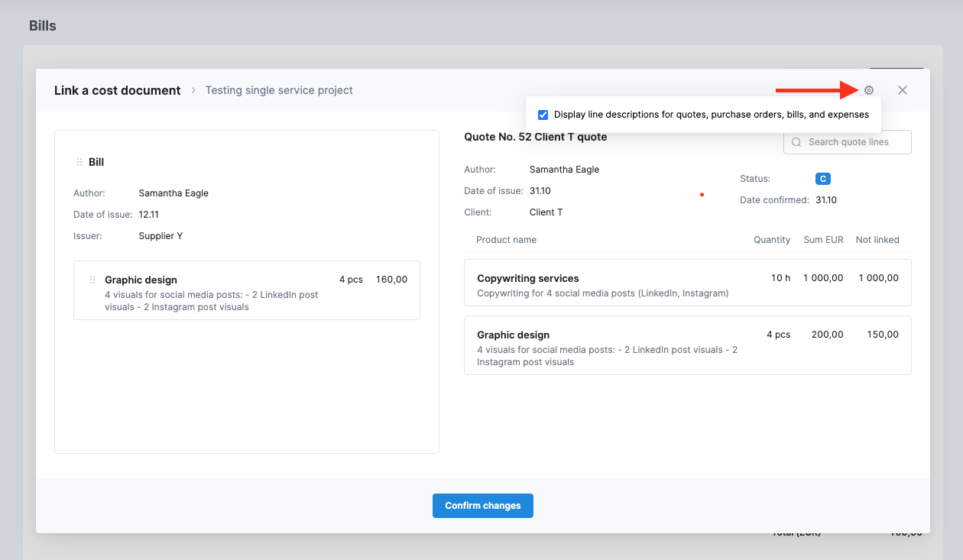
Task: Uncheck the Display line descriptions checkbox
Action: click(543, 115)
